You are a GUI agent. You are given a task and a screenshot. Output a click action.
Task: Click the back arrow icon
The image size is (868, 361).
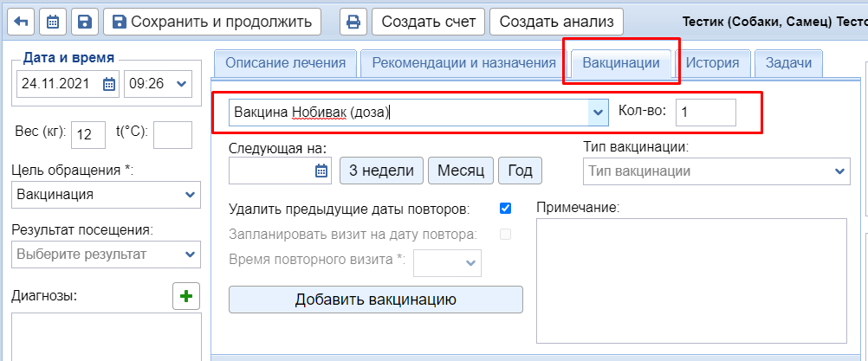pyautogui.click(x=22, y=22)
